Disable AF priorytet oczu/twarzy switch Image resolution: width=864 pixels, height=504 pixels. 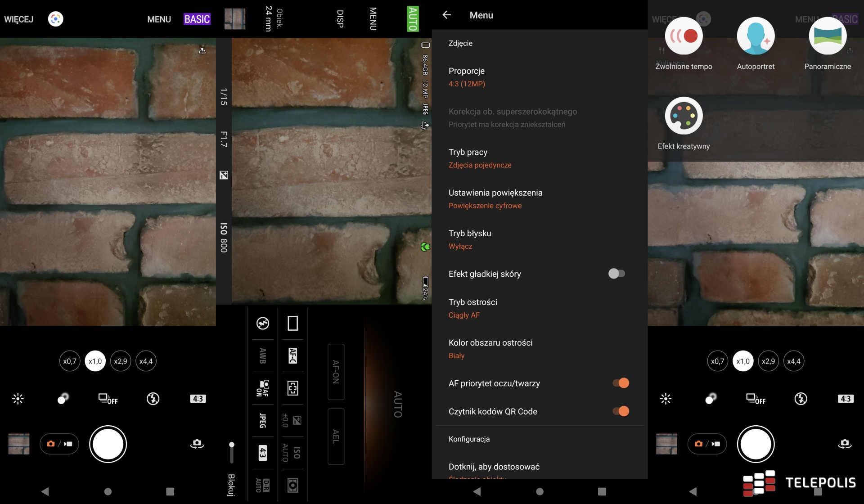(x=621, y=383)
